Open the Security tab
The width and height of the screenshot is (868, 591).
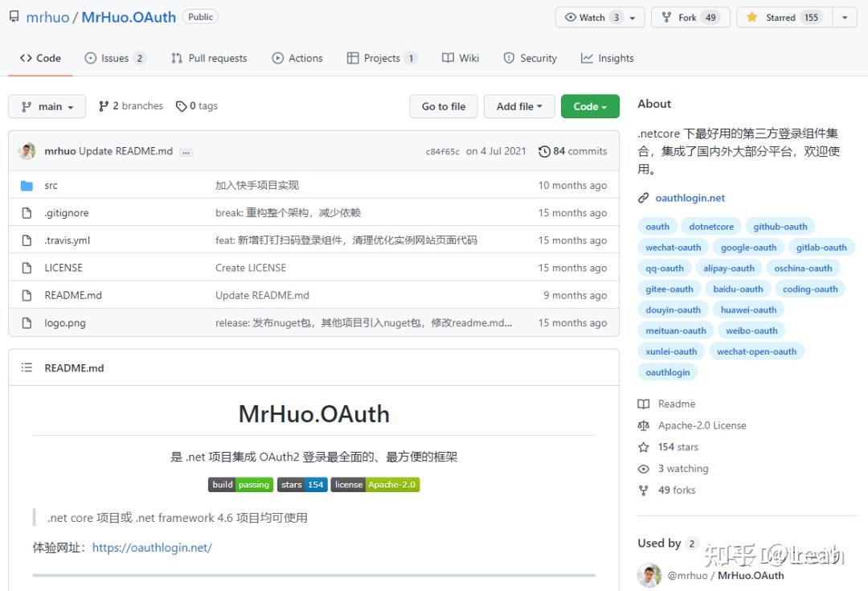pos(530,58)
